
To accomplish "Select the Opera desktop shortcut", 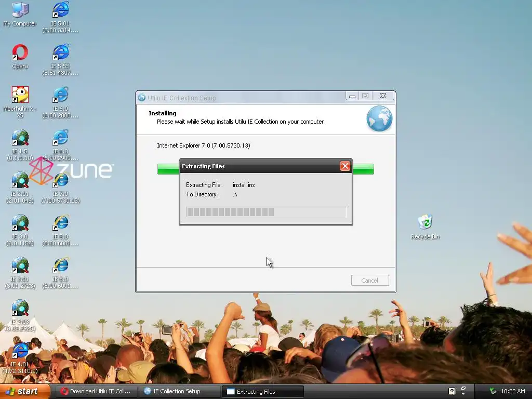I will tap(20, 57).
